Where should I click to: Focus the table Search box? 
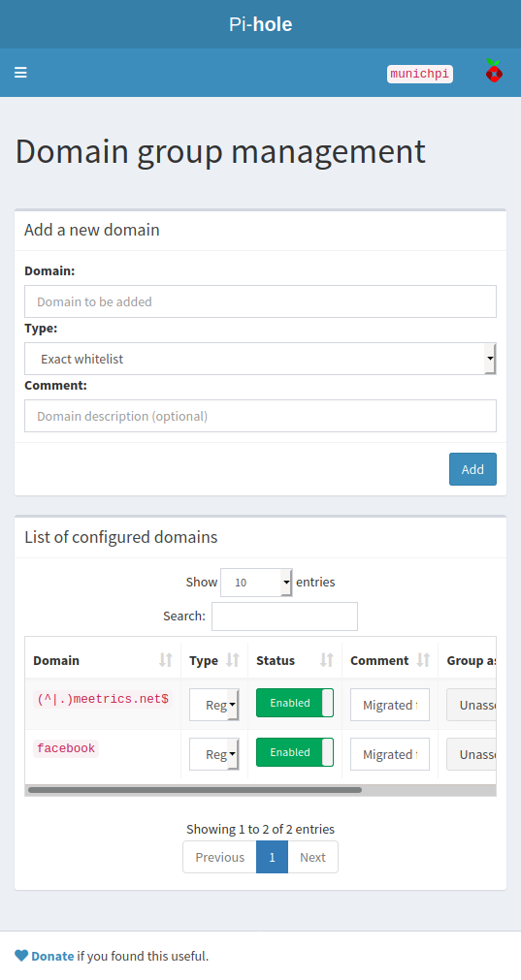click(284, 616)
